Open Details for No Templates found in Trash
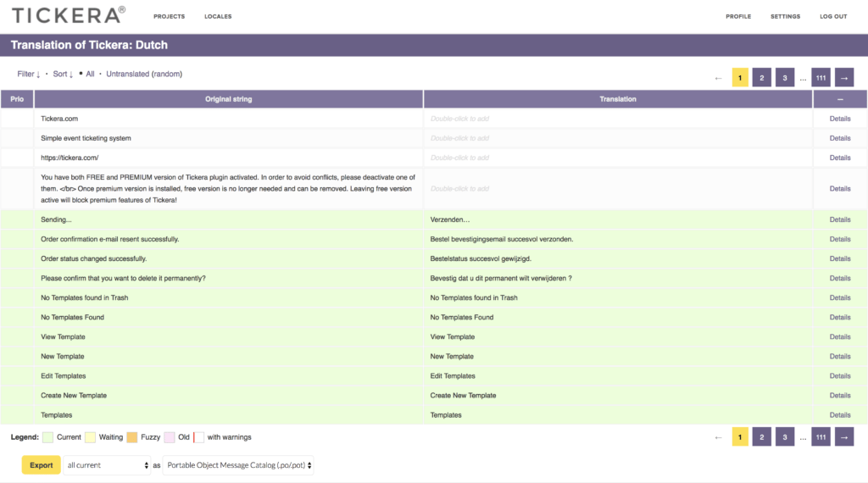Screen dimensions: 868x483 (x=840, y=297)
